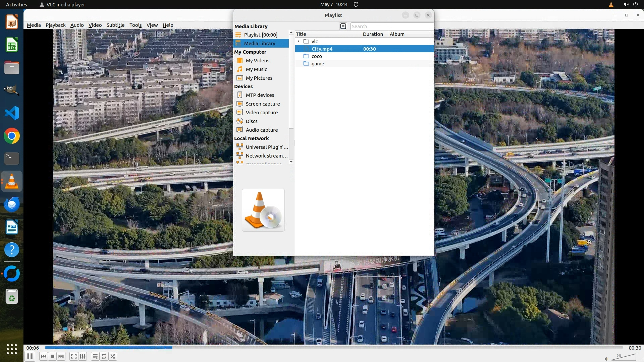Toggle loop mode button
644x362 pixels.
coord(104,356)
